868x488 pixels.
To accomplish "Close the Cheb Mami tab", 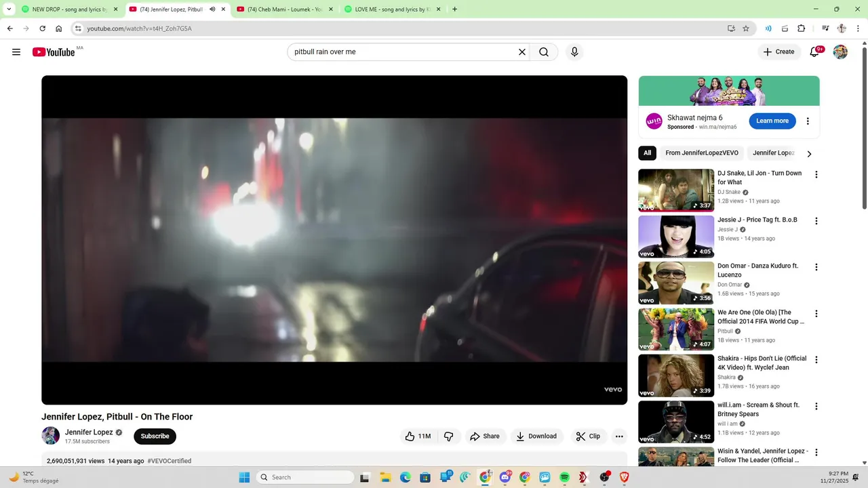I will [330, 9].
